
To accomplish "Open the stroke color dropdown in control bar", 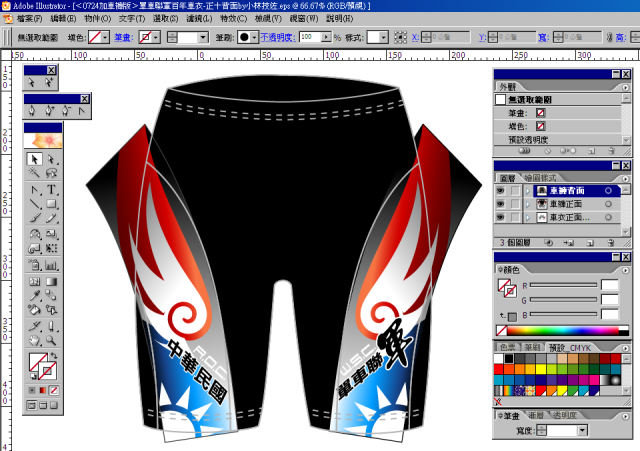I will click(156, 37).
